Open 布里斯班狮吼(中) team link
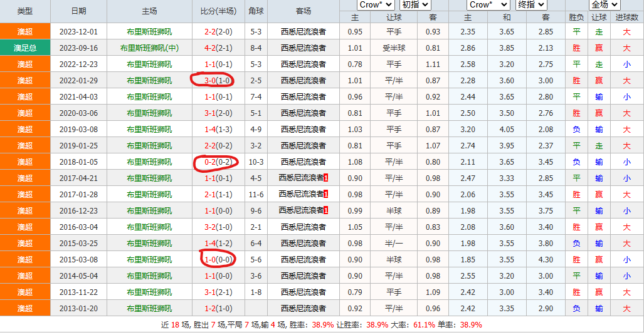Image resolution: width=644 pixels, height=335 pixels. click(149, 48)
